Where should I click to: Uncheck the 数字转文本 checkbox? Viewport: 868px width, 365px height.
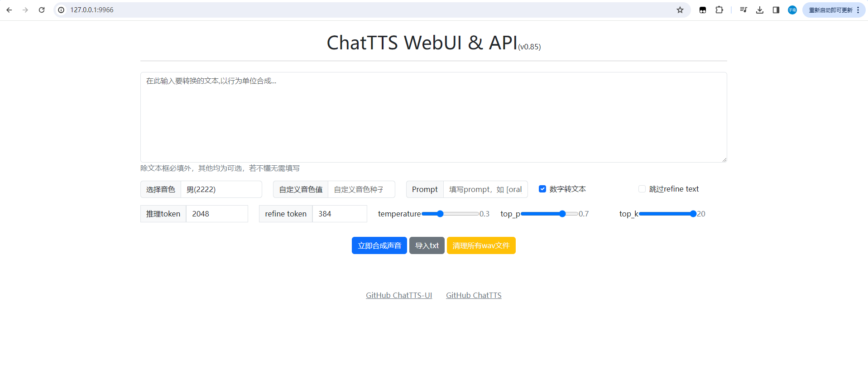[542, 189]
